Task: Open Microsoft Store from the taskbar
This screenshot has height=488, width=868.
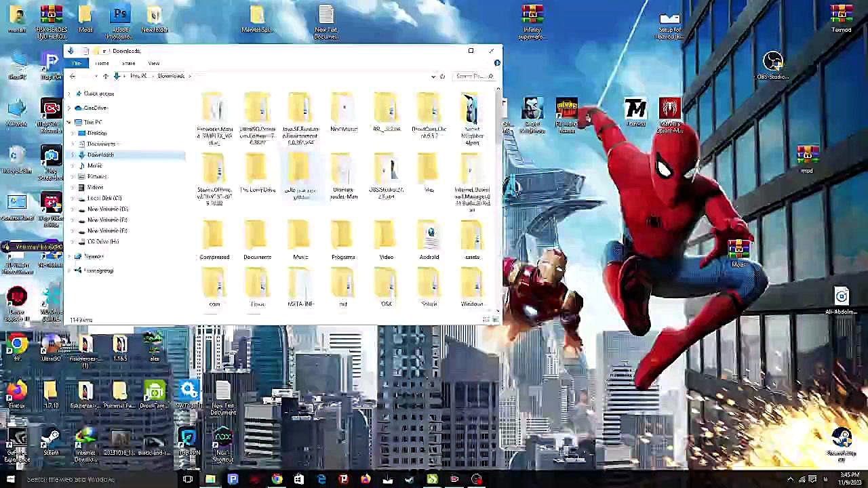Action: [299, 479]
